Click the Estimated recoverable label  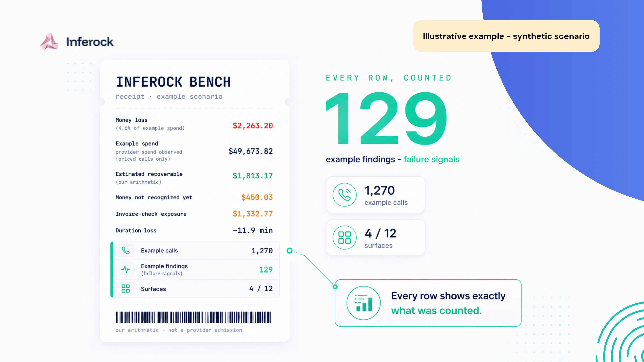[x=149, y=174]
